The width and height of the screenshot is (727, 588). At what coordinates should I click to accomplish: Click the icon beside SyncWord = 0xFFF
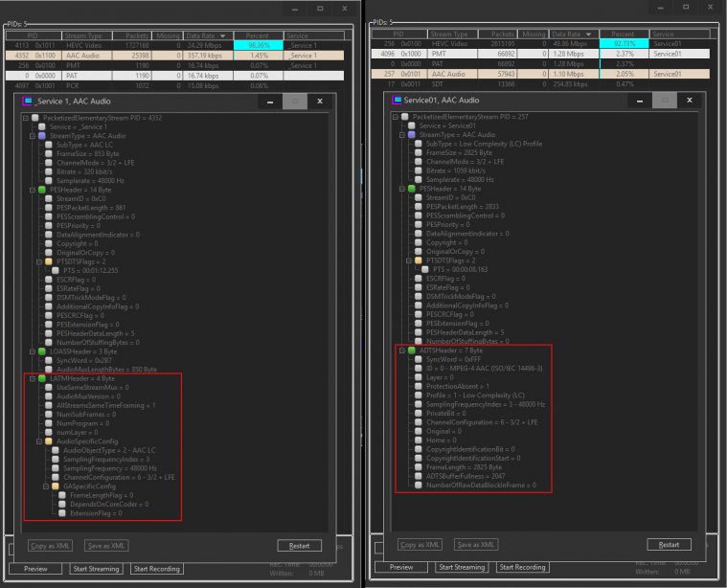point(419,359)
